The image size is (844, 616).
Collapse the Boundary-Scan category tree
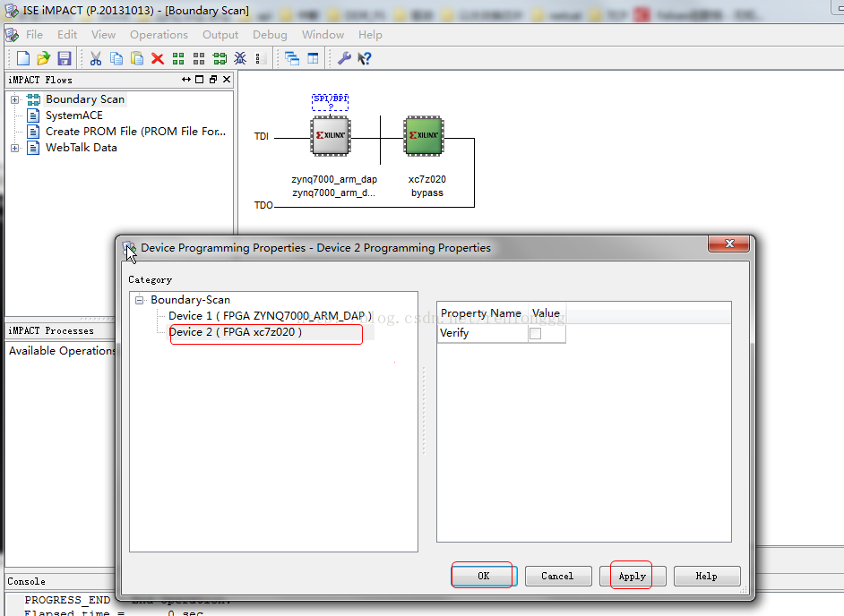click(140, 300)
